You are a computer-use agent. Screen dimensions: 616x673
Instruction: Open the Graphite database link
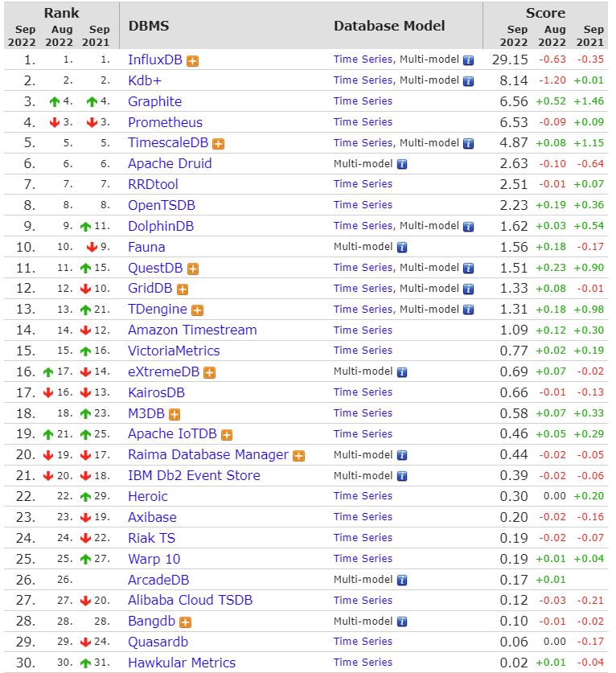coord(155,102)
